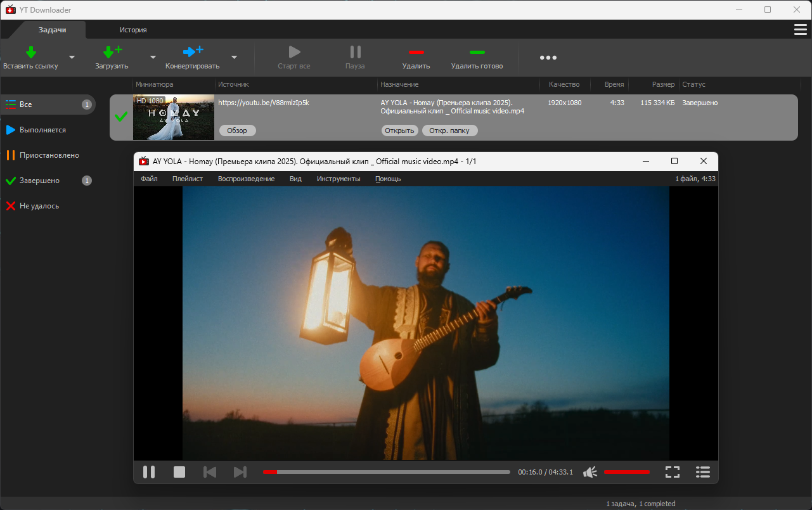Click the green Delete finished icon
This screenshot has height=510, width=812.
(477, 52)
